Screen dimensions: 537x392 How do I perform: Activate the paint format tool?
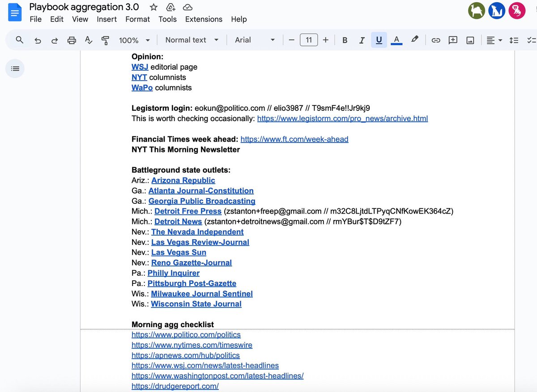click(106, 40)
